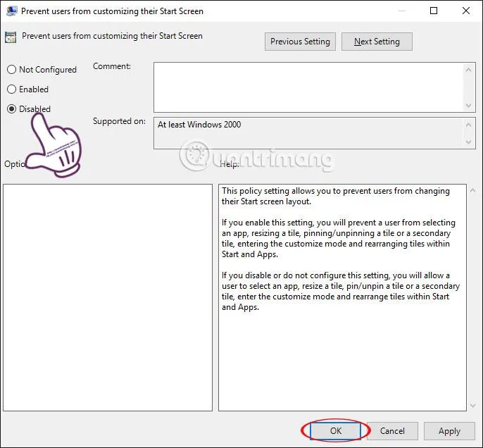The image size is (483, 448).
Task: Click the Supported on text field
Action: [x=308, y=133]
